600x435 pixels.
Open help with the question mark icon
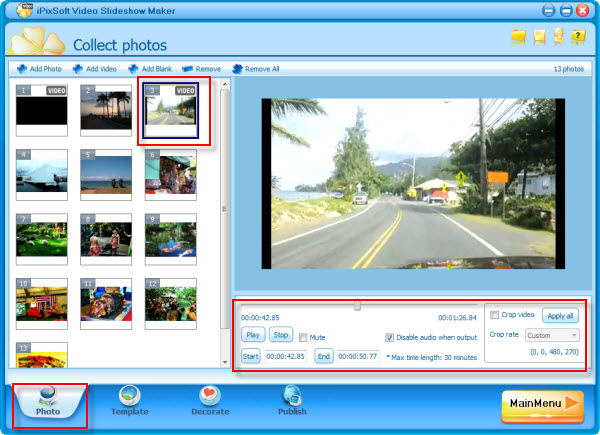click(580, 37)
